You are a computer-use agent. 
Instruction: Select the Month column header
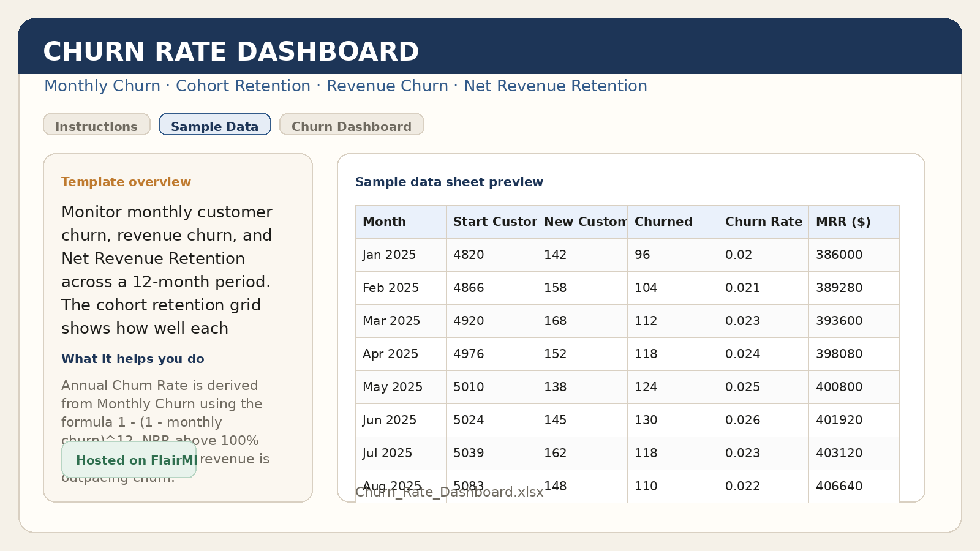[x=383, y=222]
